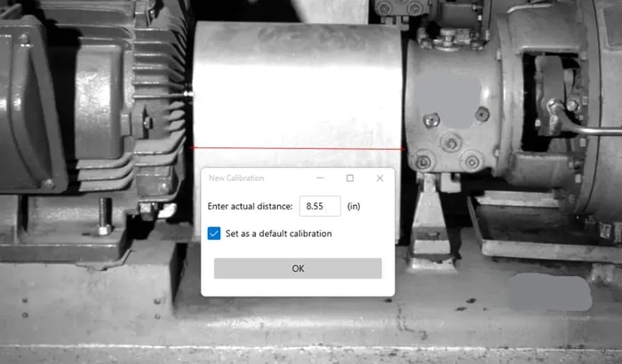Click the right endpoint of the red line

click(404, 149)
